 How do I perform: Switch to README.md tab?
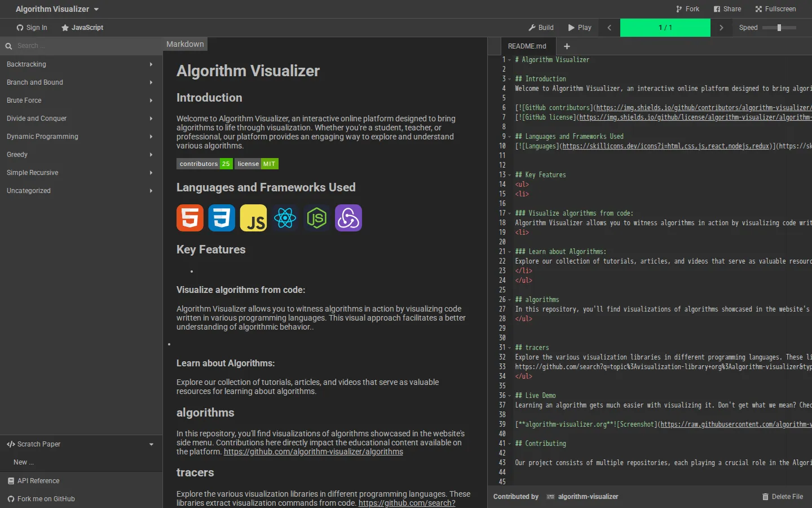pyautogui.click(x=527, y=46)
